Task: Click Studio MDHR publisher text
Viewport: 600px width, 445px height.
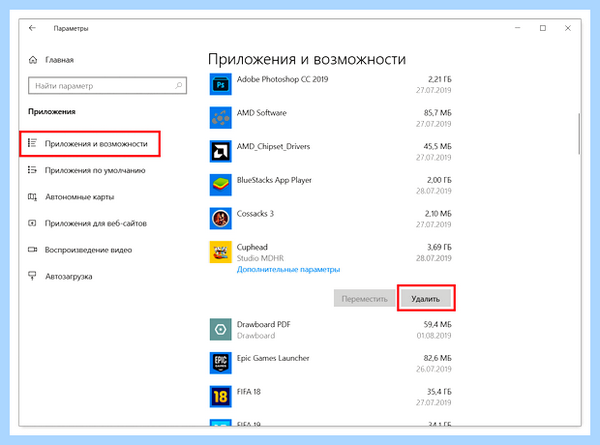Action: pyautogui.click(x=260, y=258)
